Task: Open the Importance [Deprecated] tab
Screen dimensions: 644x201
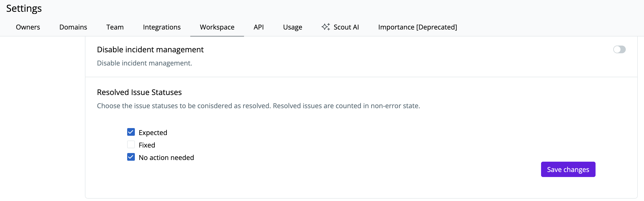Action: pyautogui.click(x=417, y=27)
